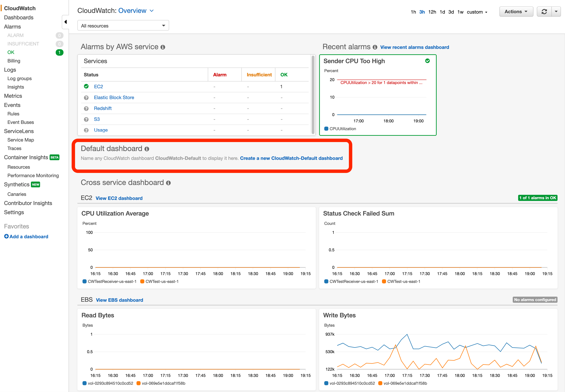This screenshot has width=565, height=392.
Task: Open Metrics in the left sidebar
Action: point(13,96)
